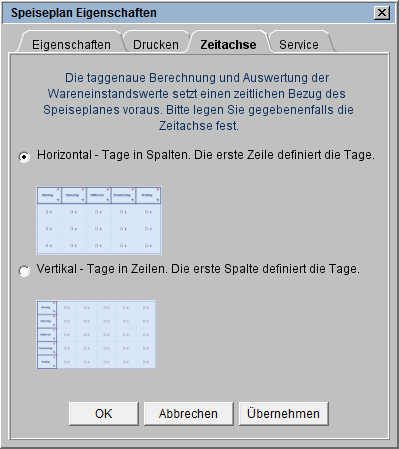Open the Drucken tab
Viewport: 399px width, 449px height.
pyautogui.click(x=156, y=44)
